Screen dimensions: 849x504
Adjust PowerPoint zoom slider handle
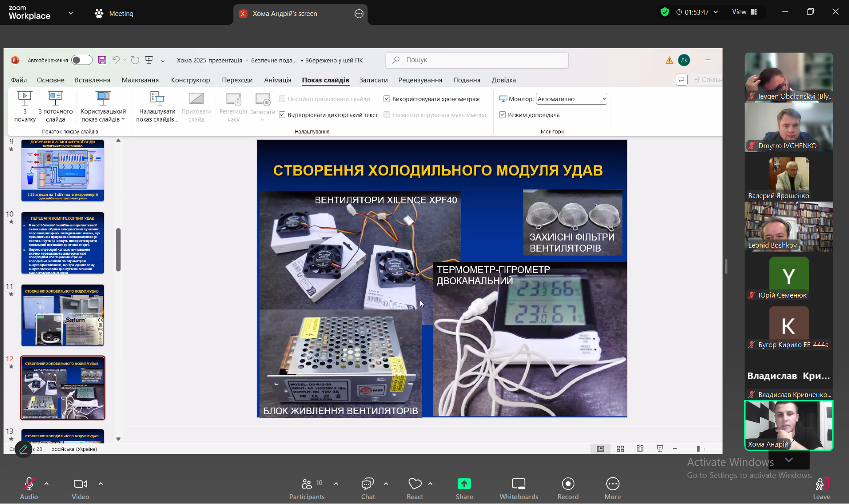pos(698,449)
